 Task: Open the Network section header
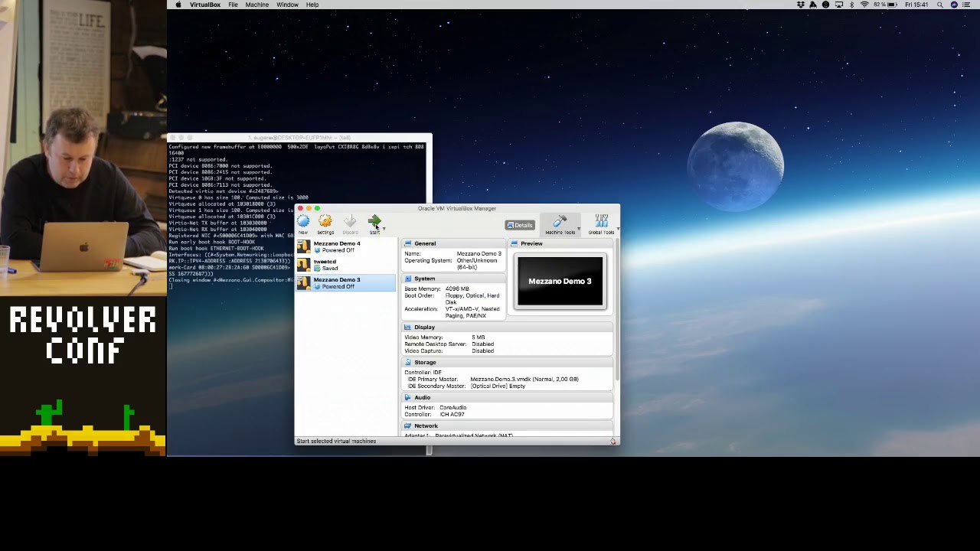coord(507,425)
